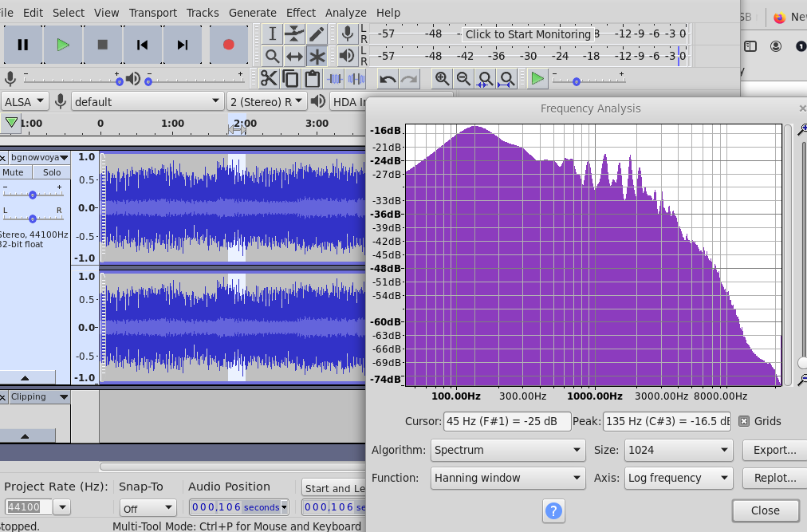
Task: Open the Effect menu
Action: (x=301, y=12)
